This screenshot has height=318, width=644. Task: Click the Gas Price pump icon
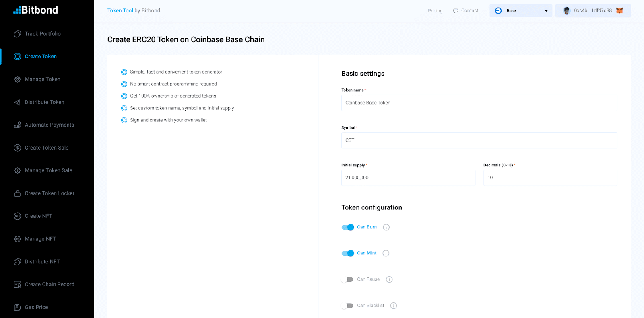(17, 307)
